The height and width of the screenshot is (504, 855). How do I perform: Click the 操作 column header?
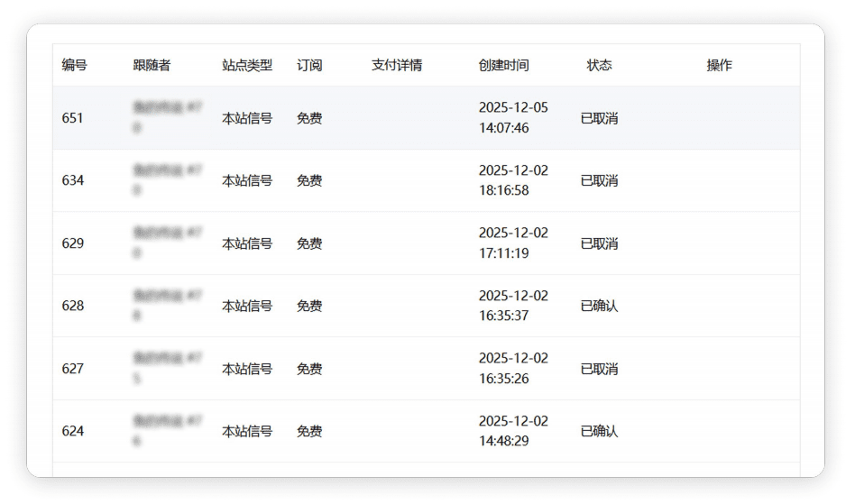[x=719, y=65]
